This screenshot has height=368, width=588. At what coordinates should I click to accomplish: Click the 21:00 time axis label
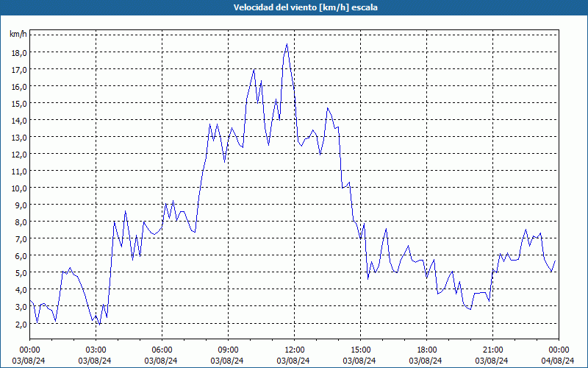492,350
